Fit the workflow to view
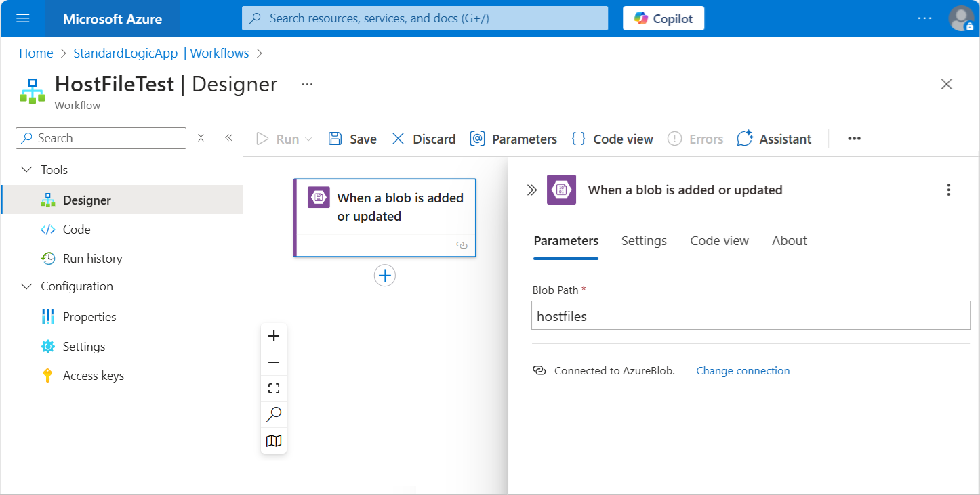The width and height of the screenshot is (980, 495). click(274, 389)
